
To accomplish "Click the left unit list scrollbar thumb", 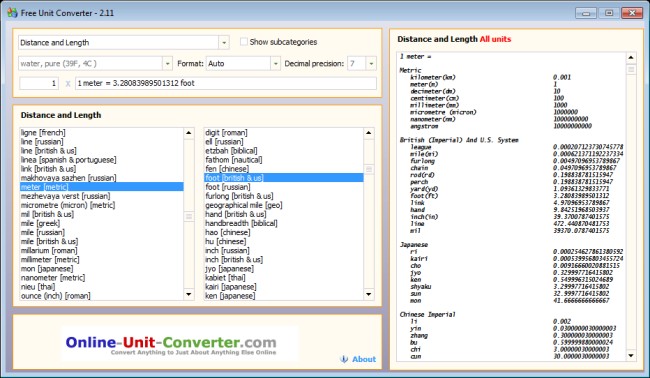I will click(x=189, y=216).
